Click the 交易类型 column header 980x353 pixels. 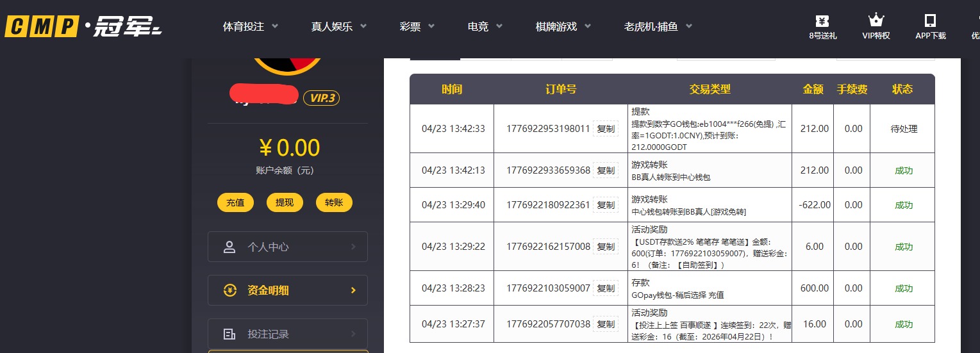pos(710,89)
